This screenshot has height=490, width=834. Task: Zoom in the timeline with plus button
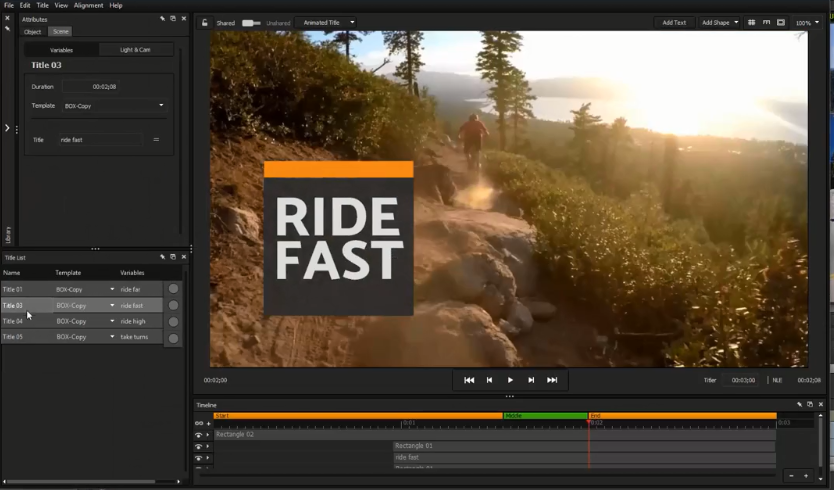[x=806, y=476]
